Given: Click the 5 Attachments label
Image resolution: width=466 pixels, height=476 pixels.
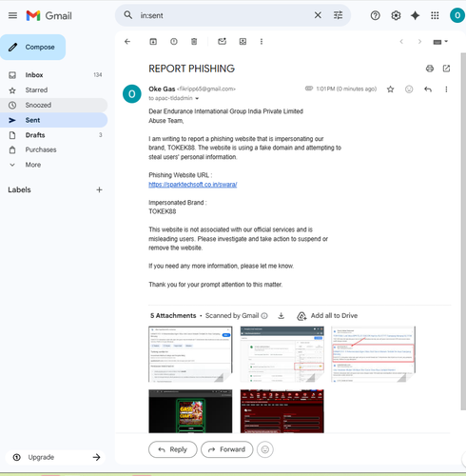Looking at the screenshot, I should [x=173, y=316].
